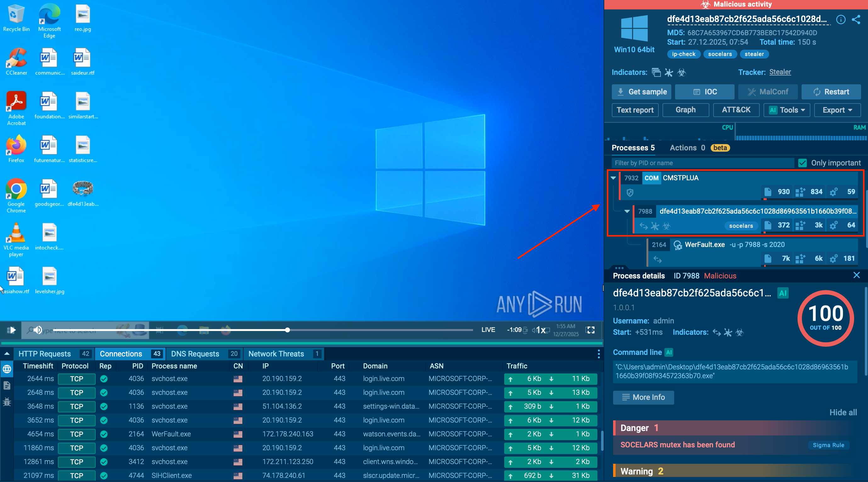
Task: Open the sample info circle icon
Action: pos(841,20)
